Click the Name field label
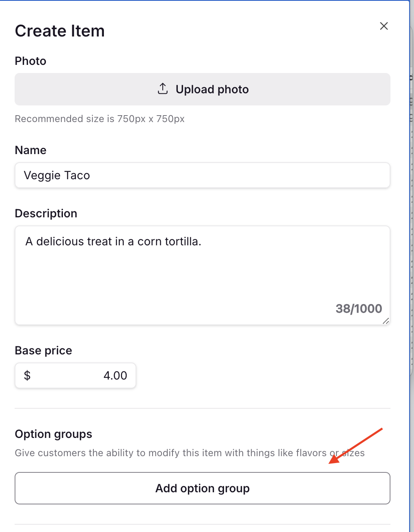The image size is (414, 532). point(30,150)
